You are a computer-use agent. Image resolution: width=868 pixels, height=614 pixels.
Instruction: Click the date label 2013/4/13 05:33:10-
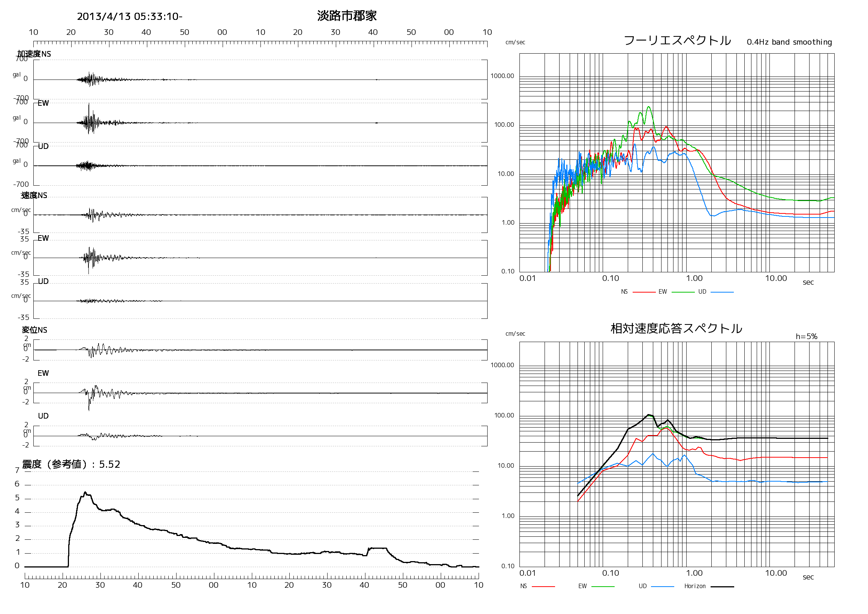130,17
